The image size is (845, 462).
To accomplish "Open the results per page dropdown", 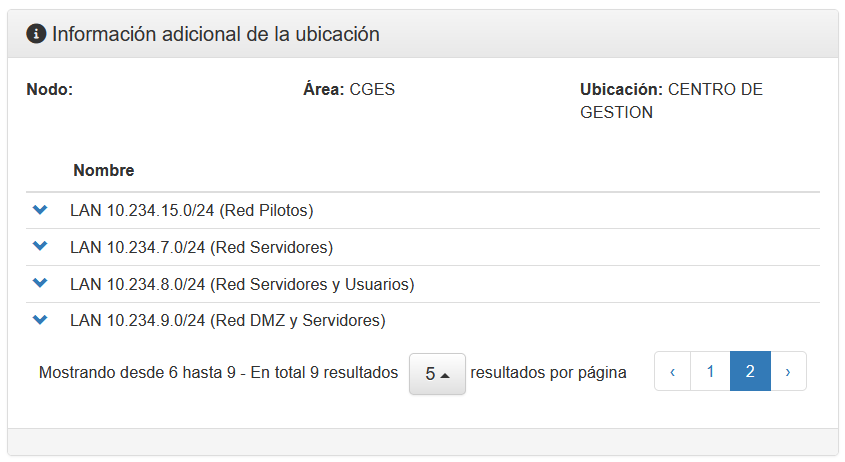I will tap(437, 374).
